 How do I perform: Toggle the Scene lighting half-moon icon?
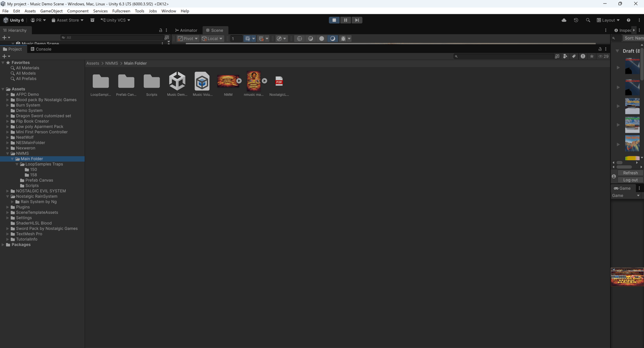(332, 39)
